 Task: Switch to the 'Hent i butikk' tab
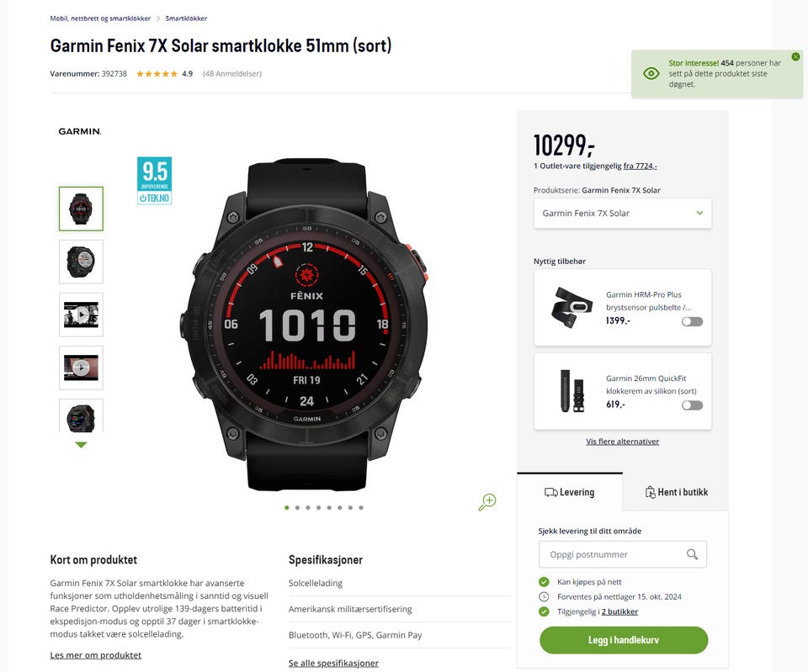676,492
